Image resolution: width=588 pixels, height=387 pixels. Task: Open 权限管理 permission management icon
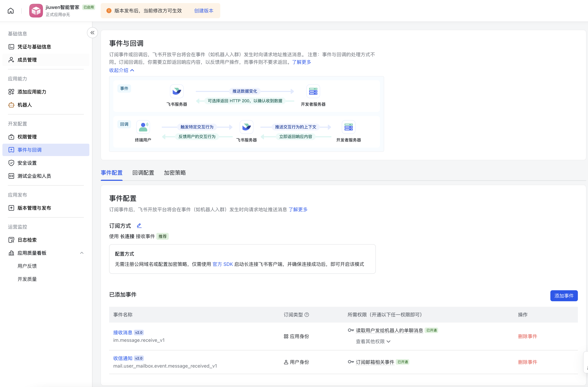(11, 137)
